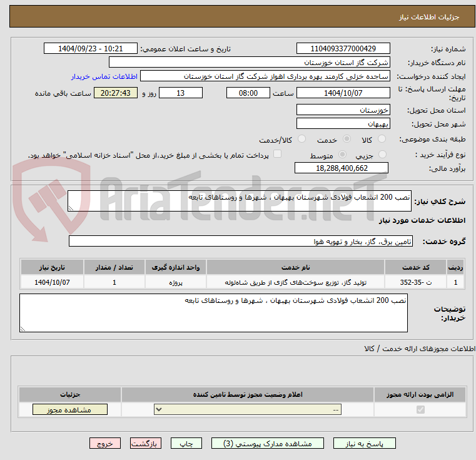Image resolution: width=476 pixels, height=460 pixels.
Task: Click the پاسخ به نیاز button
Action: tap(364, 443)
